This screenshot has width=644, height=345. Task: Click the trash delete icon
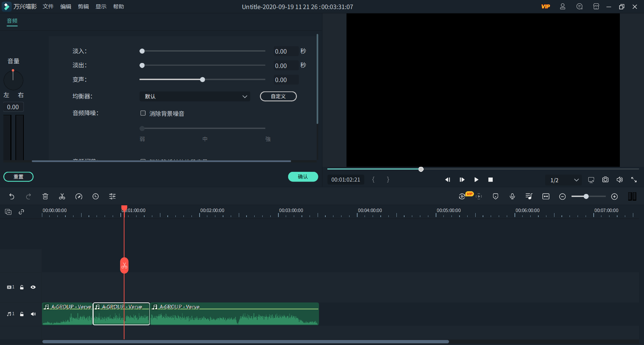(x=45, y=197)
